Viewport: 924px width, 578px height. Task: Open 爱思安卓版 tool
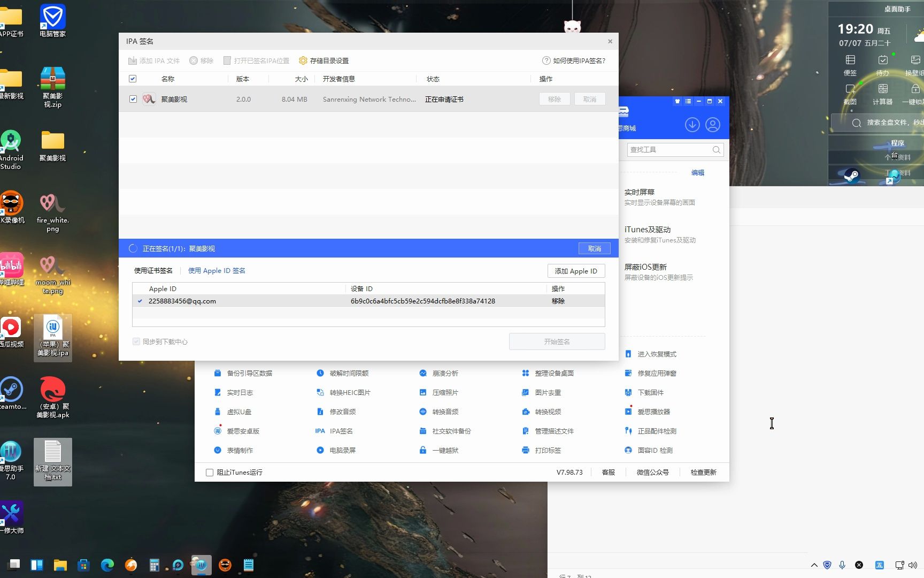pos(237,431)
